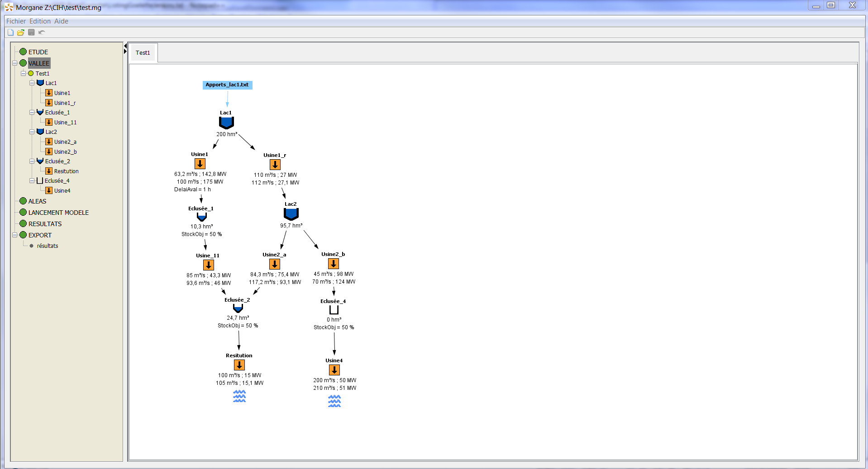
Task: Click the Usine1 plant icon in tree
Action: (x=49, y=93)
